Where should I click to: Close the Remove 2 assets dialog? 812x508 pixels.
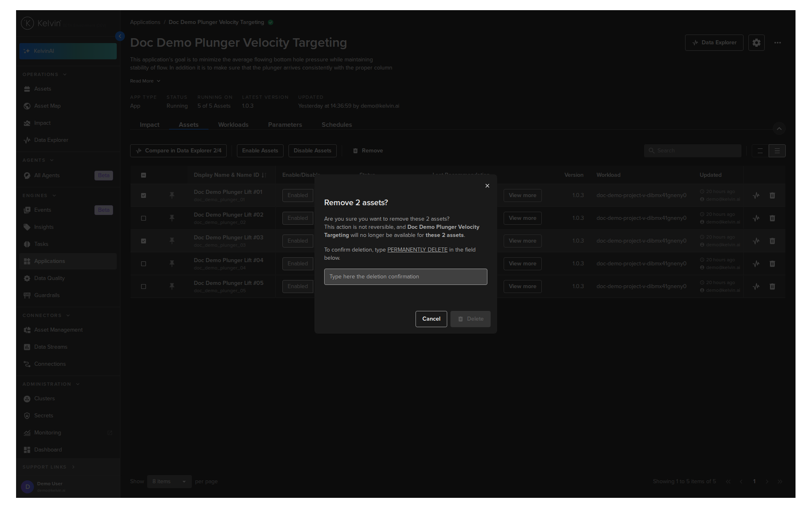click(x=487, y=186)
